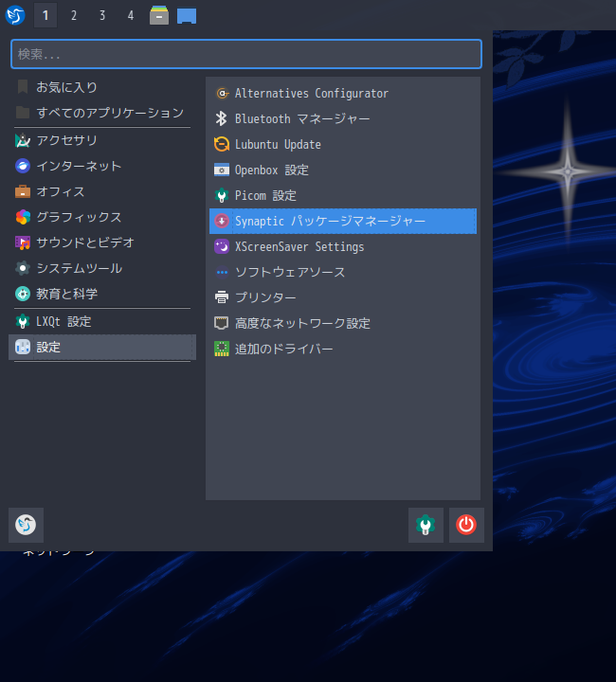616x682 pixels.
Task: Open the Lubuntu application menu button
Action: 15,15
